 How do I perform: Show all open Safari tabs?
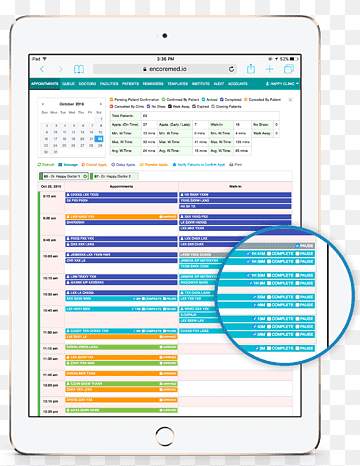(x=289, y=69)
